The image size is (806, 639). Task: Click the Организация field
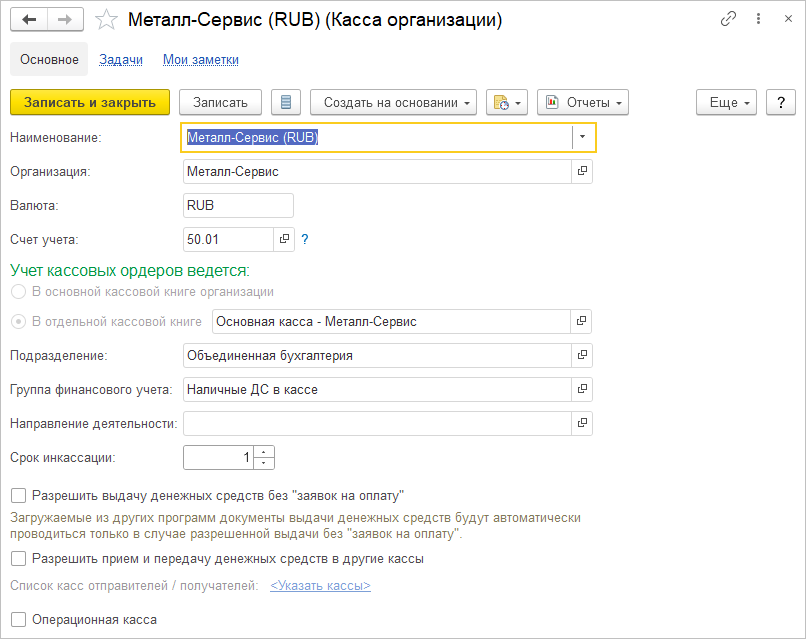tap(377, 171)
